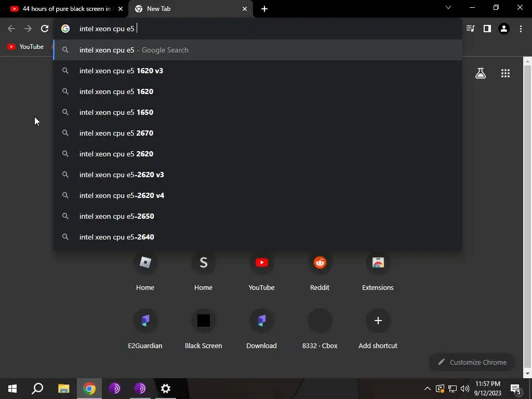
Task: Open the Download shortcut tile
Action: click(x=262, y=329)
